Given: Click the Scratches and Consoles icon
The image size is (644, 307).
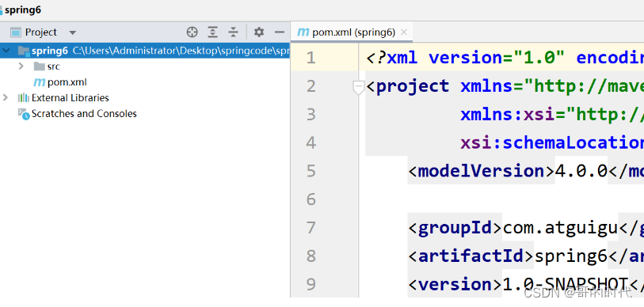Looking at the screenshot, I should click(24, 114).
